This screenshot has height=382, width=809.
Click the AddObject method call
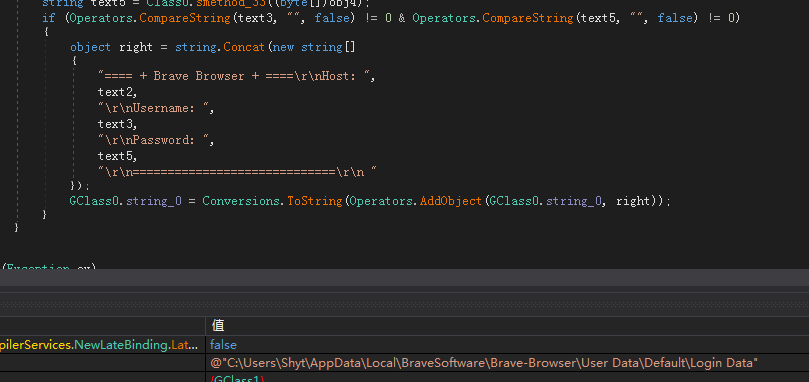click(451, 201)
